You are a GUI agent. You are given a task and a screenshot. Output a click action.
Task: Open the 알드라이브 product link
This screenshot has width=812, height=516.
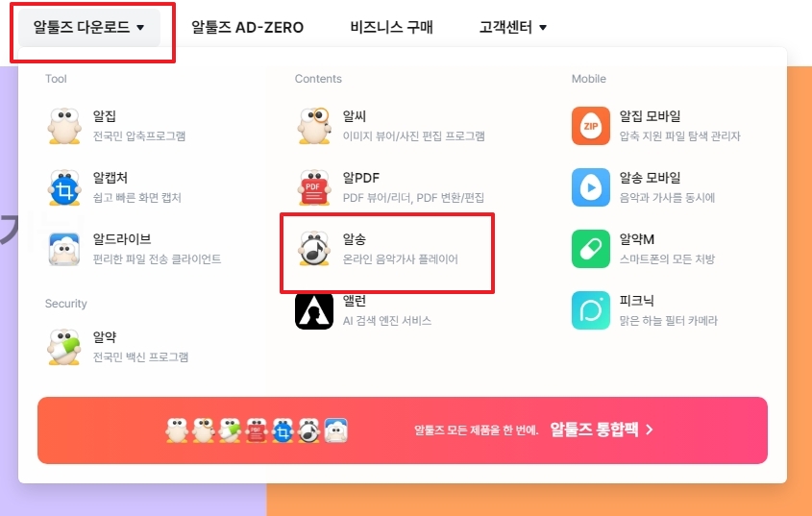coord(122,239)
